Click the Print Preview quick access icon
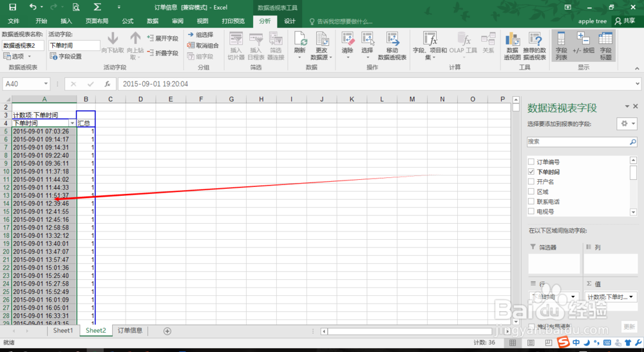This screenshot has width=644, height=352. click(x=76, y=7)
